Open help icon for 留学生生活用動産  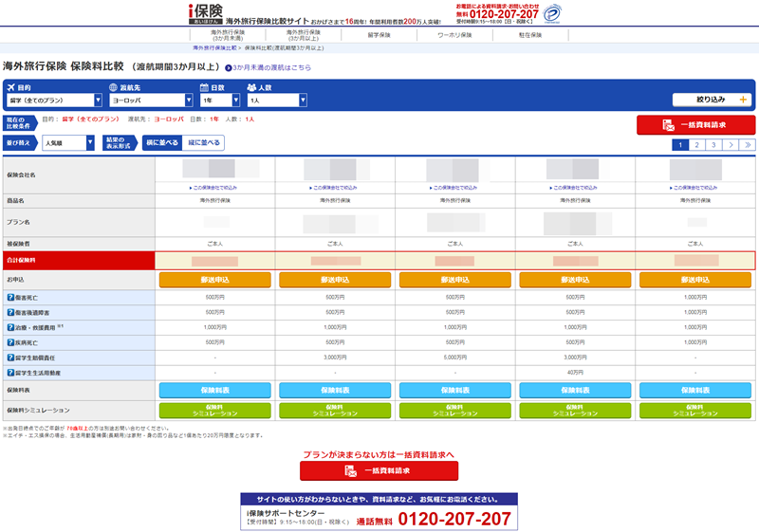(10, 373)
